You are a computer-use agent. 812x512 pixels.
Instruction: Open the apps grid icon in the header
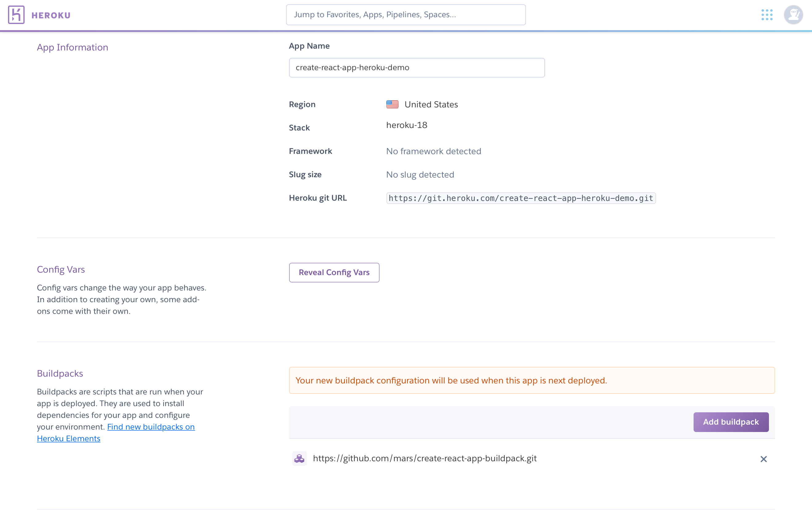[767, 14]
